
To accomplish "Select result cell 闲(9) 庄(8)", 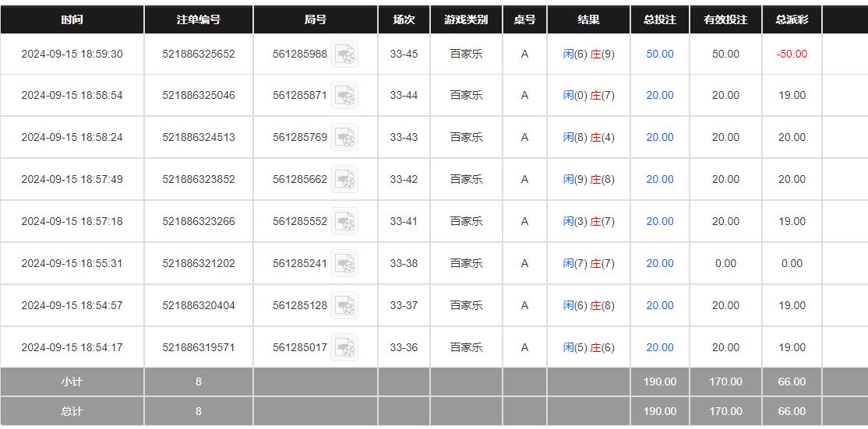I will pyautogui.click(x=588, y=180).
